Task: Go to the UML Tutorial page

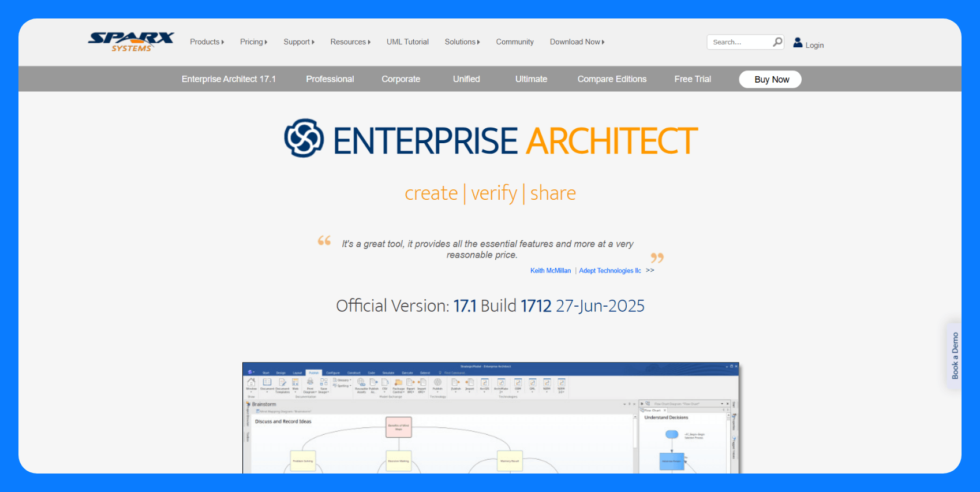Action: [407, 42]
